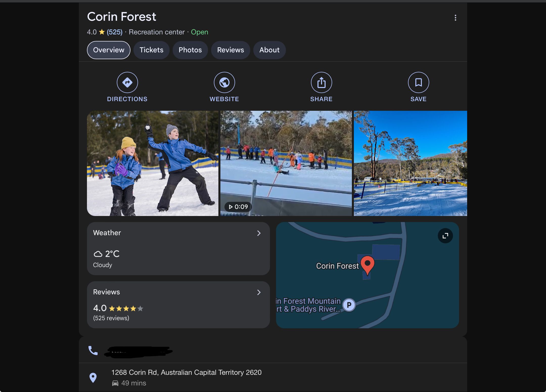Click the 4.0 rating beside the title star

coord(92,32)
